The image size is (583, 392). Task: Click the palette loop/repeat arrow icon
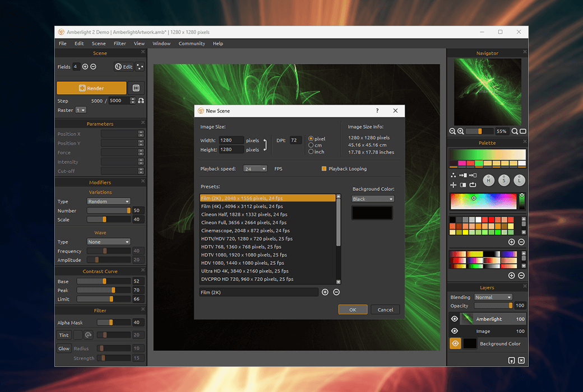tap(473, 185)
